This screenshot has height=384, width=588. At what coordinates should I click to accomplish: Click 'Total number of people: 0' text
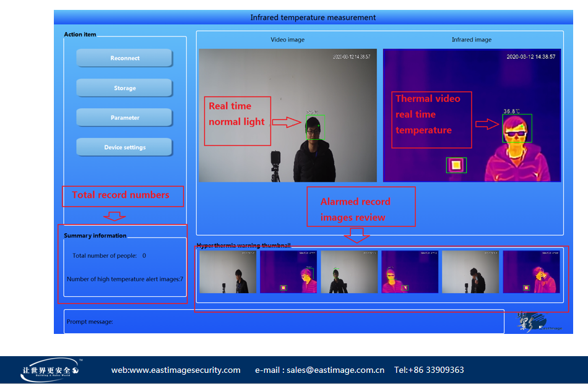109,255
